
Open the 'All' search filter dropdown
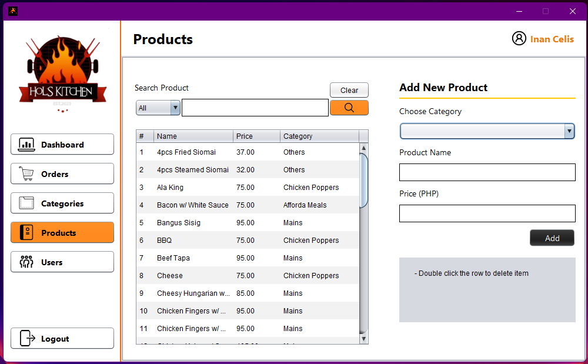coord(158,108)
